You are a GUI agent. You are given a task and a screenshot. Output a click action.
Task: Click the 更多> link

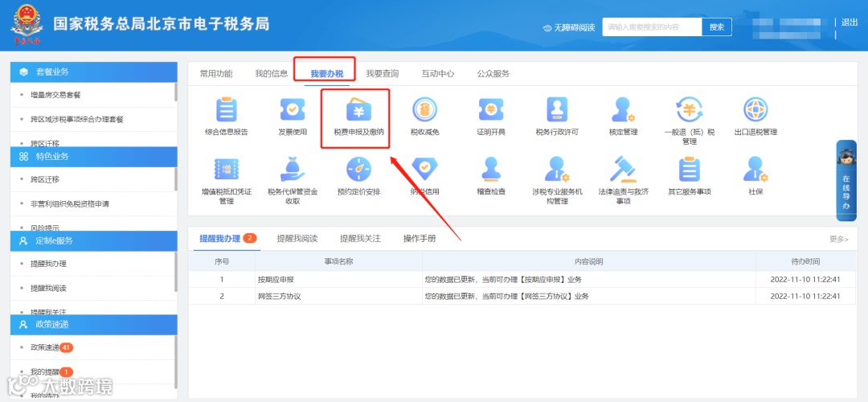pos(838,240)
